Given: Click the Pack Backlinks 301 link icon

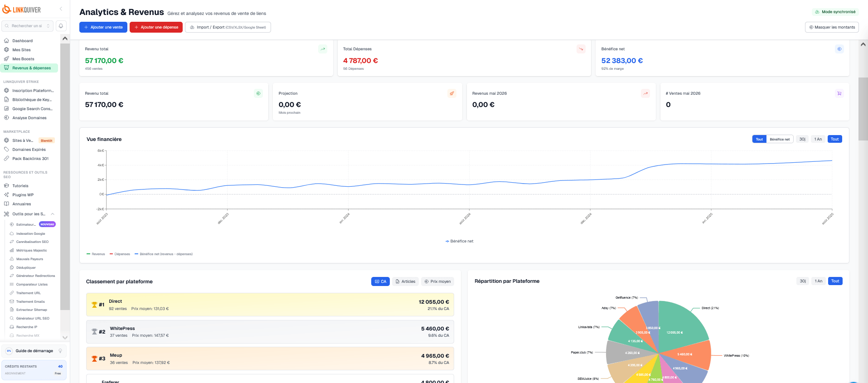Looking at the screenshot, I should click(x=6, y=159).
